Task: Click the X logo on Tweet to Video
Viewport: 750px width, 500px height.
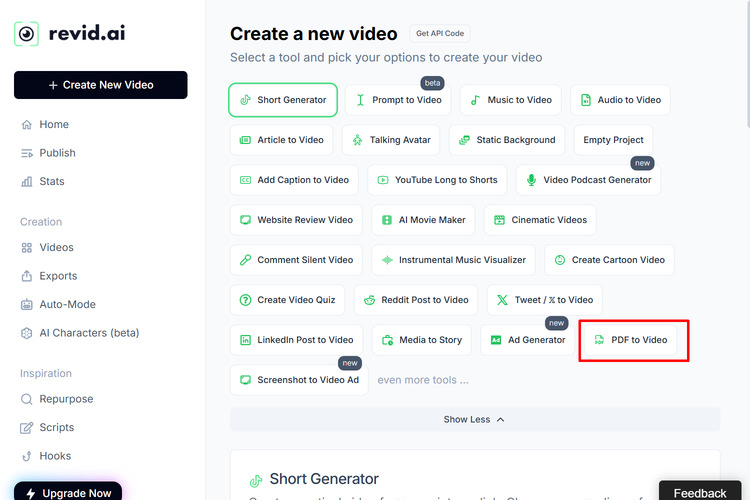Action: click(502, 300)
